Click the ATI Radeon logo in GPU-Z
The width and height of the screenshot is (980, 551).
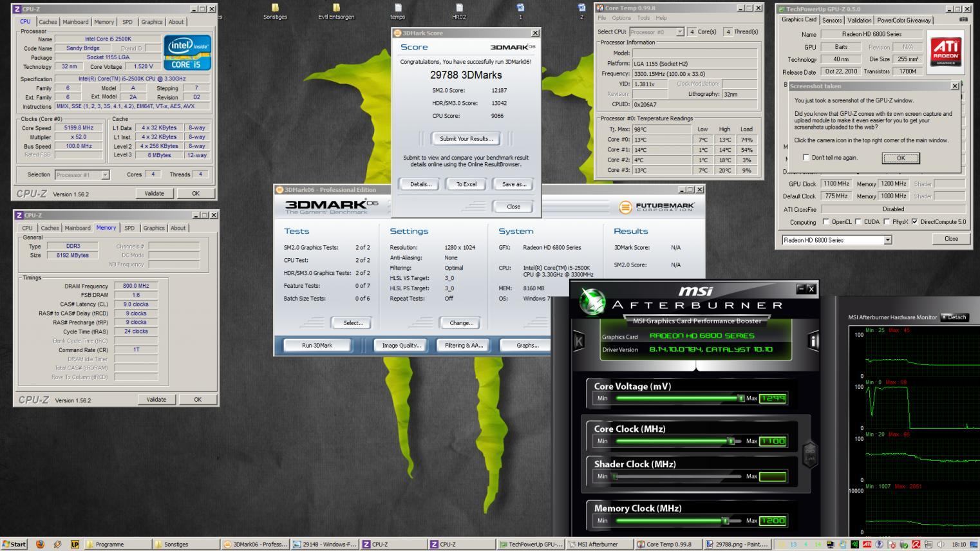[946, 52]
